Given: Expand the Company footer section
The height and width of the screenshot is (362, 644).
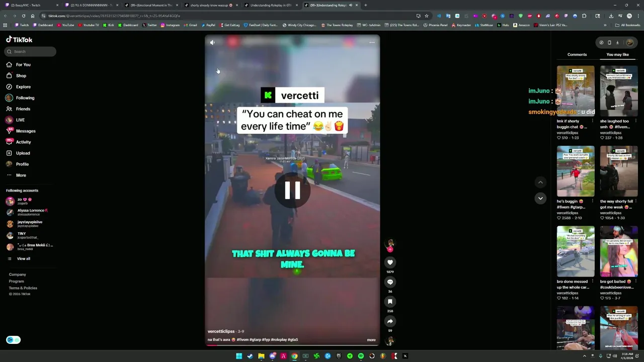Looking at the screenshot, I should (17, 275).
